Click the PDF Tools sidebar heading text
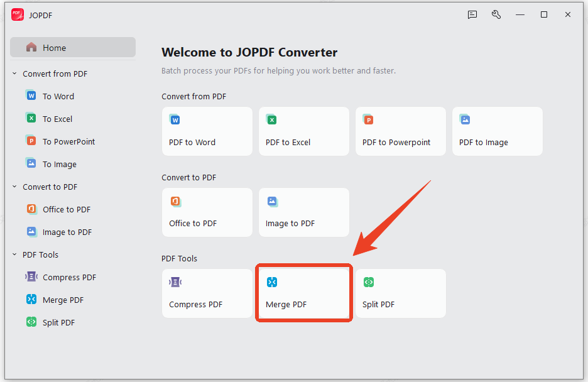Image resolution: width=588 pixels, height=382 pixels. point(40,254)
